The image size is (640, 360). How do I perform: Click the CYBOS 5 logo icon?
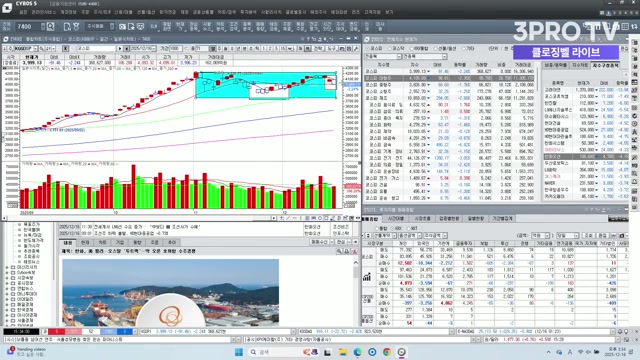[7, 7]
